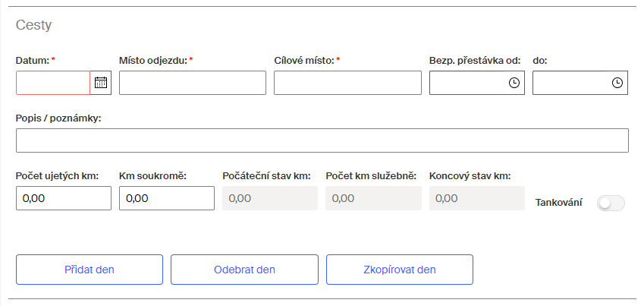The width and height of the screenshot is (644, 306).
Task: Open clock picker in Bezp. přestávka od field
Action: click(514, 83)
